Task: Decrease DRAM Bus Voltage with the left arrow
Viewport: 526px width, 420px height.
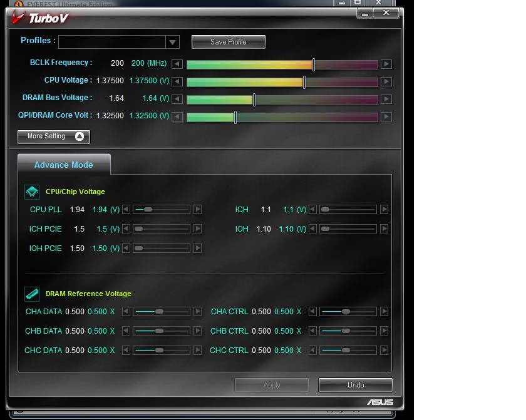Action: pos(177,99)
